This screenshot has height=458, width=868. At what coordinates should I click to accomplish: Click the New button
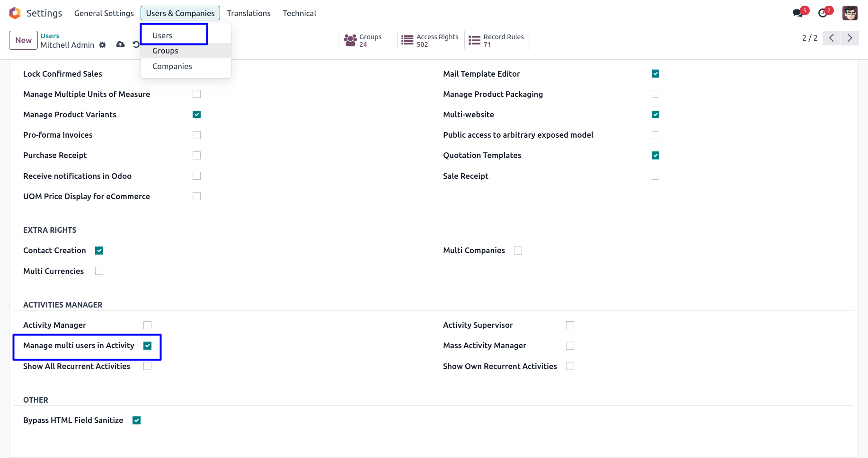(23, 40)
